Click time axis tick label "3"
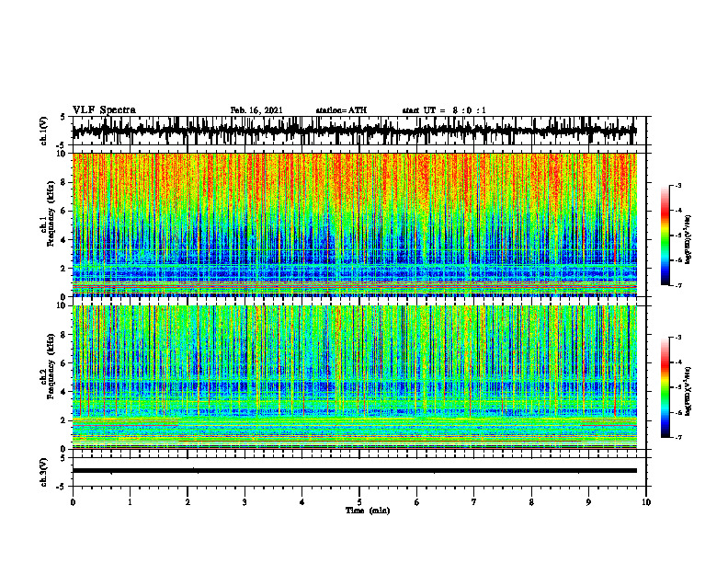 [245, 502]
